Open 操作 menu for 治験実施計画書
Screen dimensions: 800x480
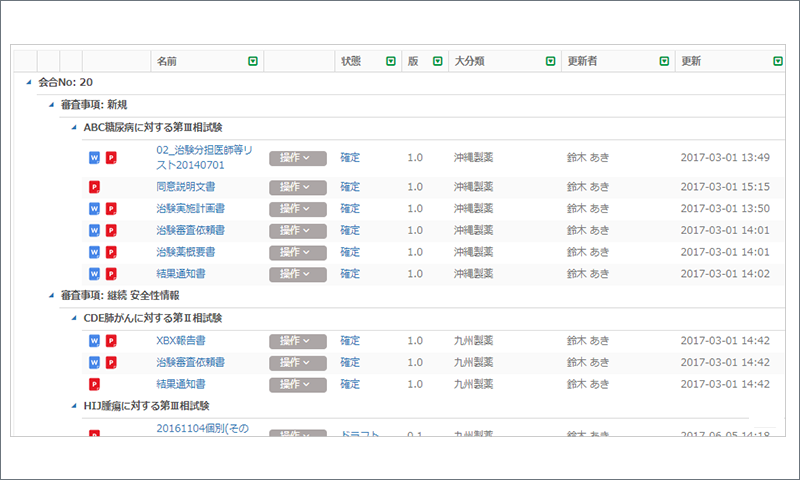pos(298,209)
